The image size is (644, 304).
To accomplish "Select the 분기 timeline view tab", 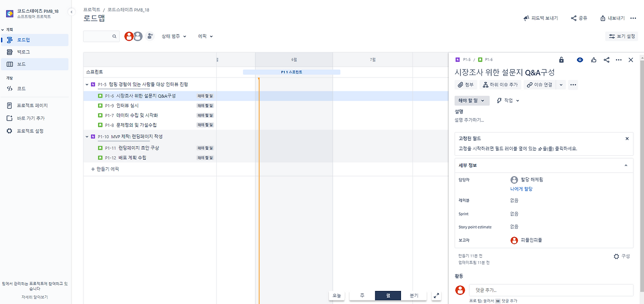I will tap(414, 295).
